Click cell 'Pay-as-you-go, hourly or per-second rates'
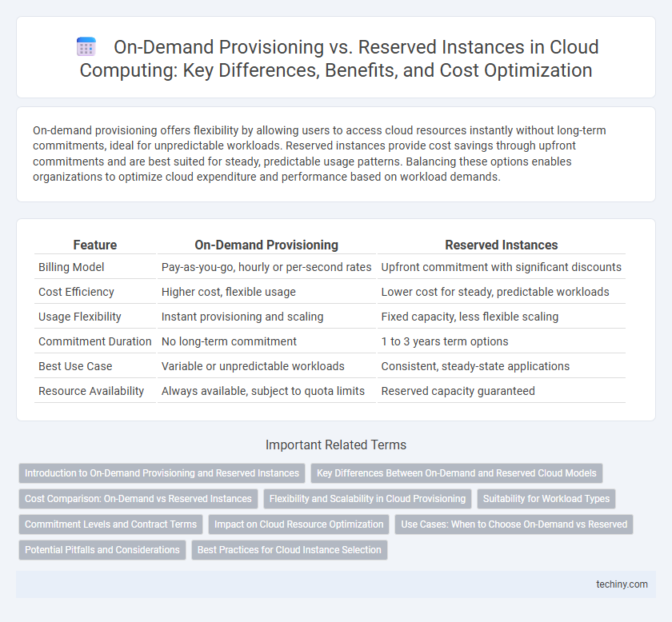 click(266, 267)
